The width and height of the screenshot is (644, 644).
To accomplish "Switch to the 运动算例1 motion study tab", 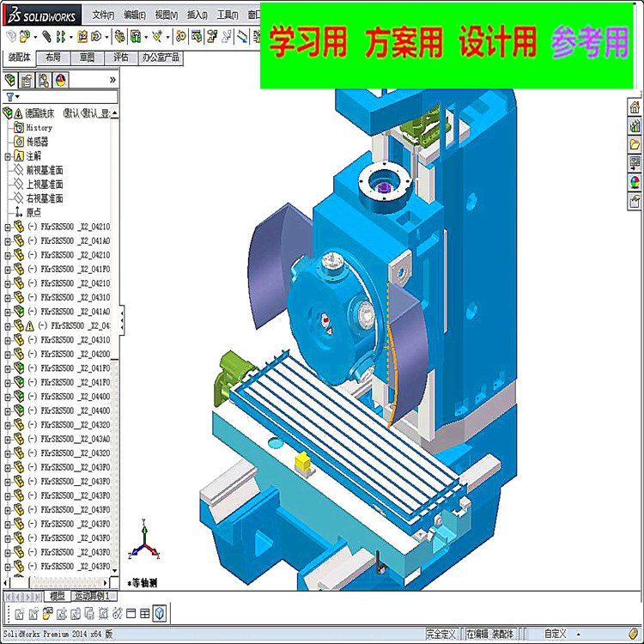I will [x=94, y=596].
